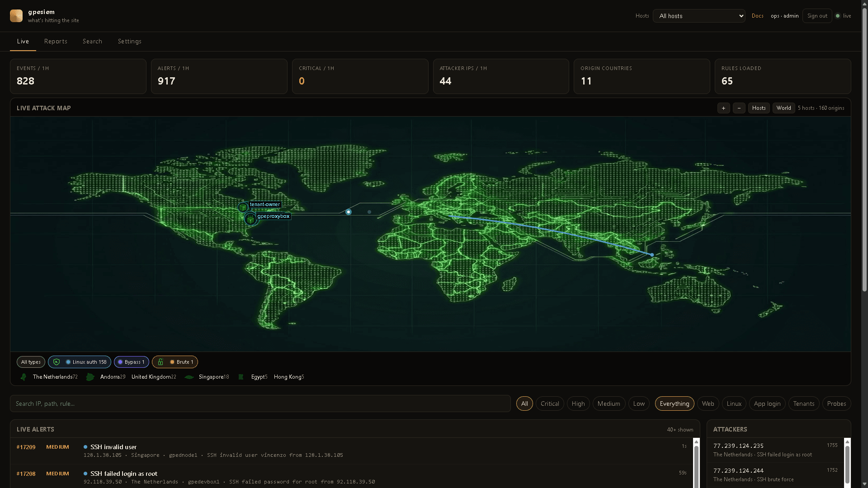
Task: Click the Hong Kong 5 origin label
Action: click(x=289, y=377)
